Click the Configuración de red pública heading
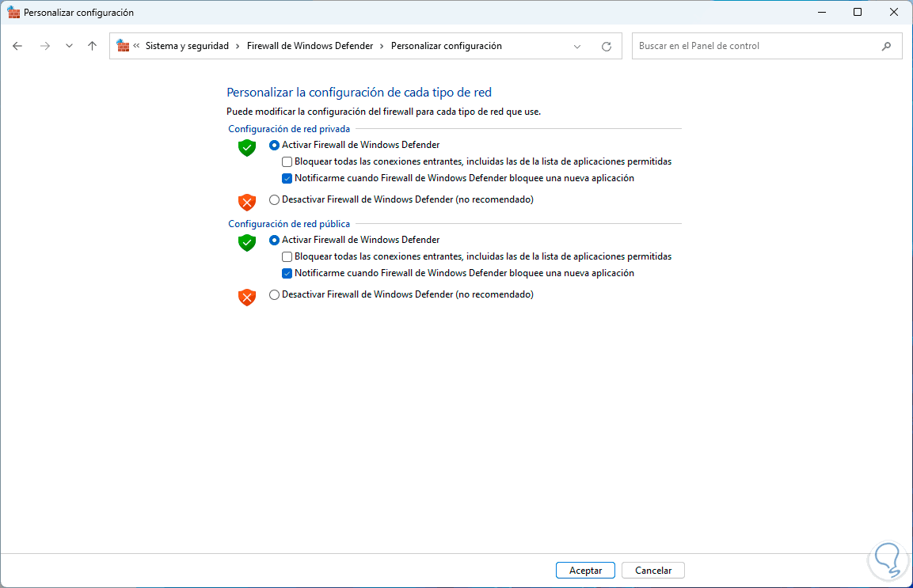The width and height of the screenshot is (913, 588). [289, 223]
